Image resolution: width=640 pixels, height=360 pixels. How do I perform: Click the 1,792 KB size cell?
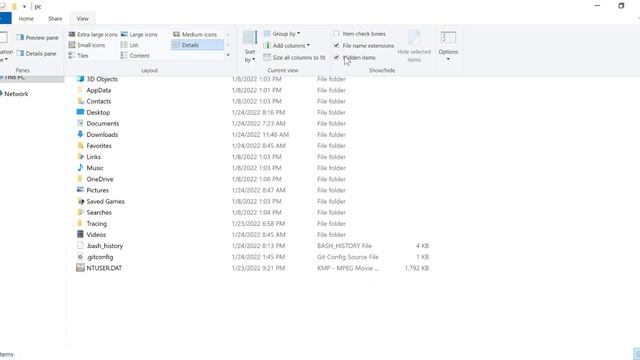pyautogui.click(x=416, y=268)
